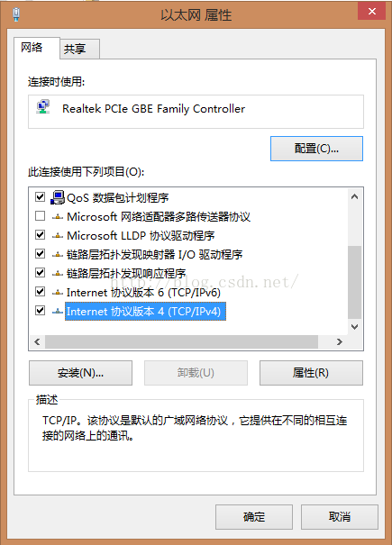Image resolution: width=392 pixels, height=545 pixels.
Task: Click the horizontal scroll right arrow
Action: click(x=340, y=342)
